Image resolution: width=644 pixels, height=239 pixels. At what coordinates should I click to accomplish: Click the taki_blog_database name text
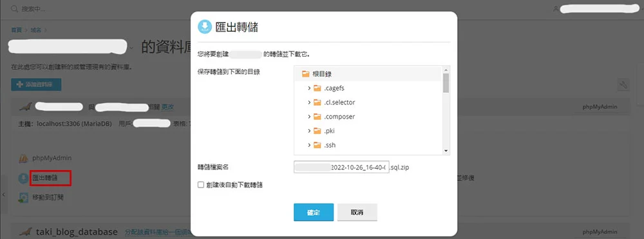coord(77,232)
